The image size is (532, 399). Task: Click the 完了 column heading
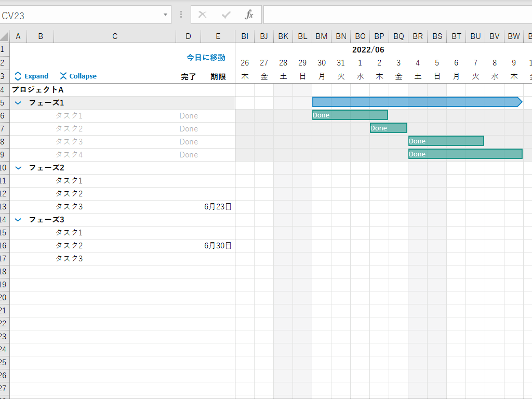click(188, 77)
